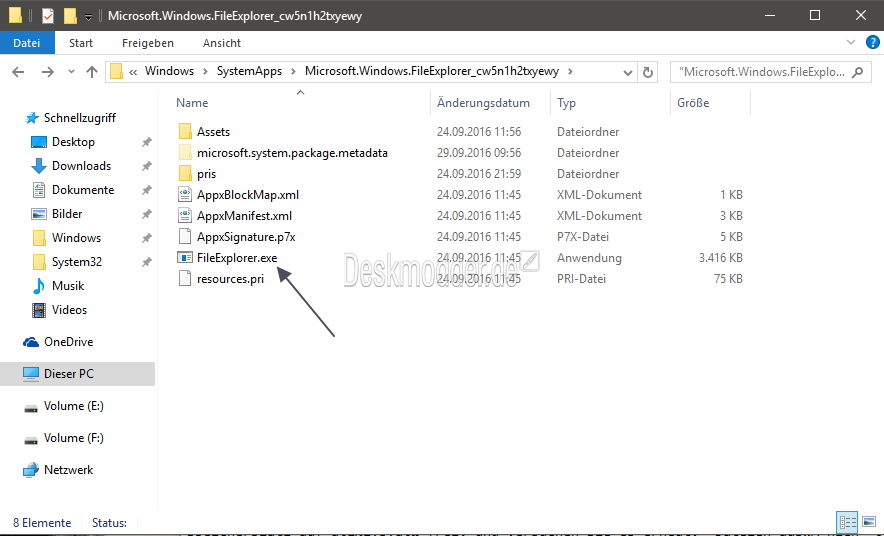Select the microsoft.system.package.metadata folder
Viewport: 884px width, 536px height.
pos(292,153)
